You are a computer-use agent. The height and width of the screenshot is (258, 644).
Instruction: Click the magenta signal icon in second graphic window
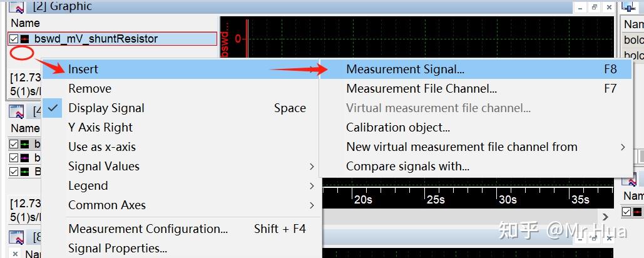[25, 158]
